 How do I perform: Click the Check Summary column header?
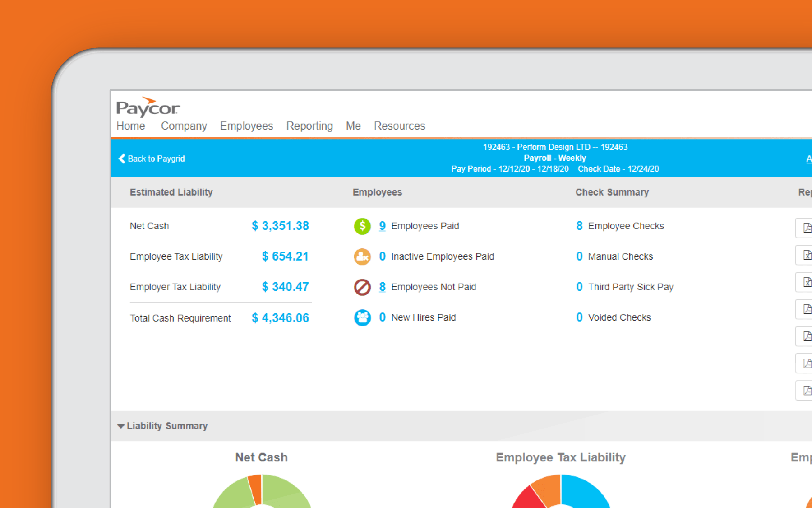[612, 192]
